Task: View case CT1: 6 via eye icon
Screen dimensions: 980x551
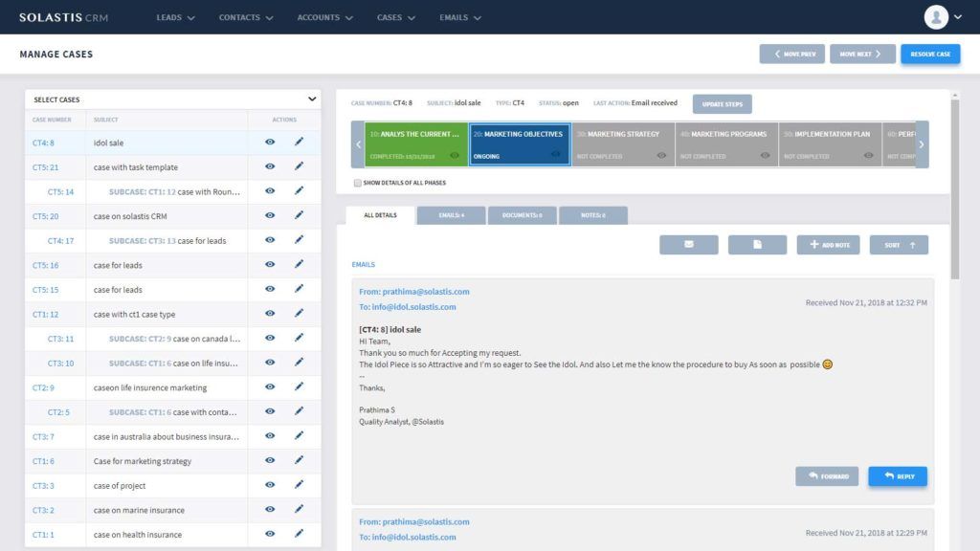Action: pos(270,460)
